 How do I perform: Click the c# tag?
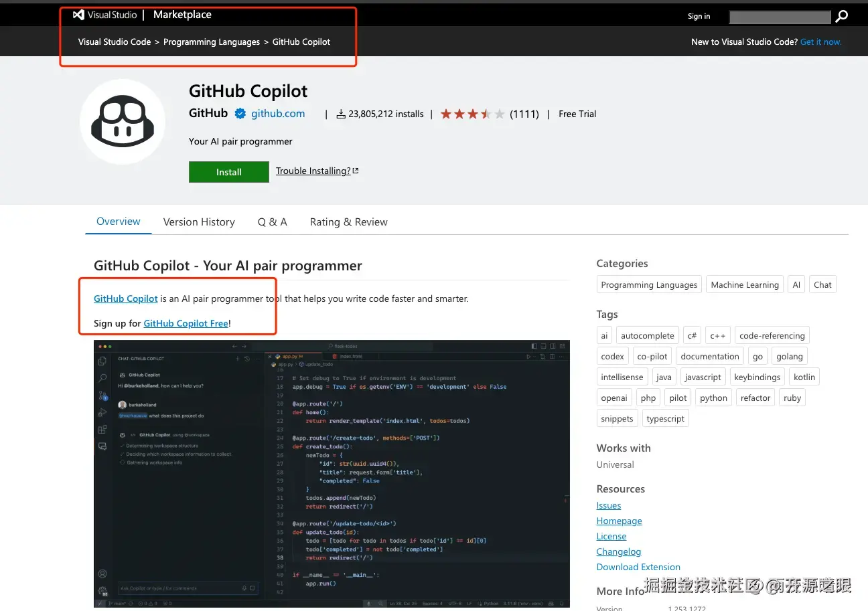(x=692, y=335)
